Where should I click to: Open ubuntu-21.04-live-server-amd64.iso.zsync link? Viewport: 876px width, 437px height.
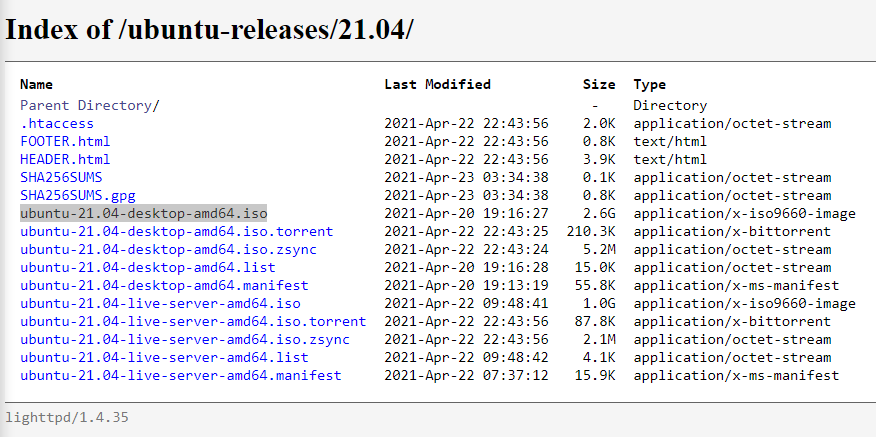click(185, 339)
